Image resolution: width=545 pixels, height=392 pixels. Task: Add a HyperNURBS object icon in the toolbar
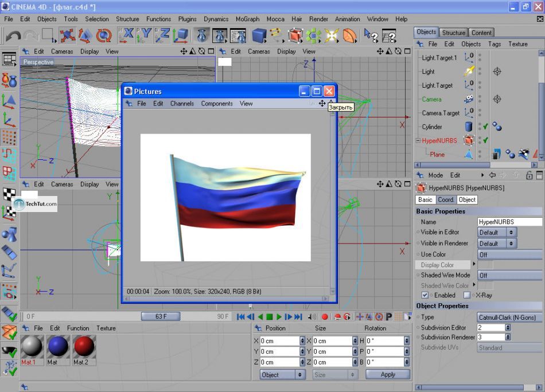pyautogui.click(x=295, y=36)
